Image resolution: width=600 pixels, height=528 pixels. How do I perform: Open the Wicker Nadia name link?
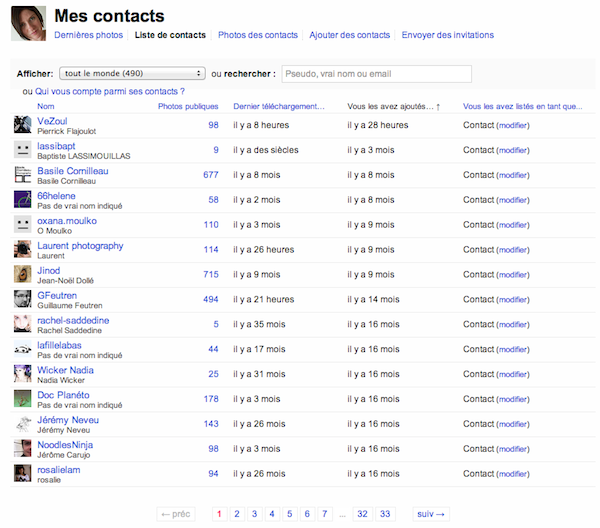(65, 370)
